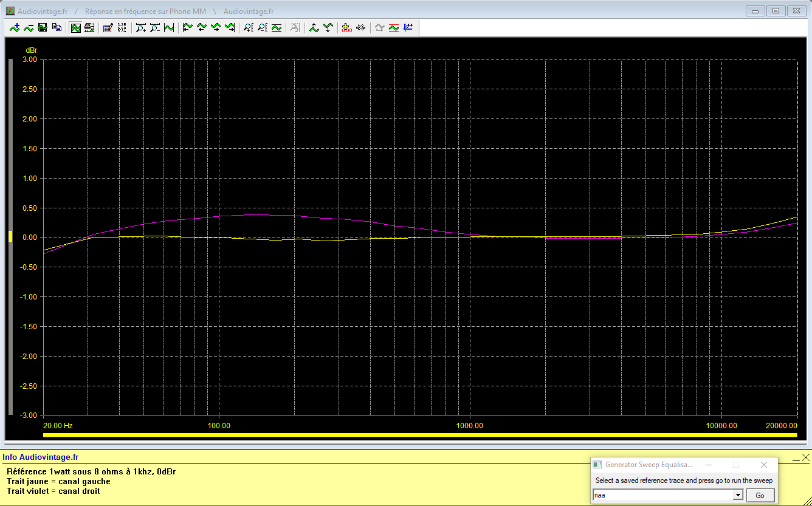Click the yellow horizontal frequency range bar
This screenshot has height=506, width=812.
420,435
